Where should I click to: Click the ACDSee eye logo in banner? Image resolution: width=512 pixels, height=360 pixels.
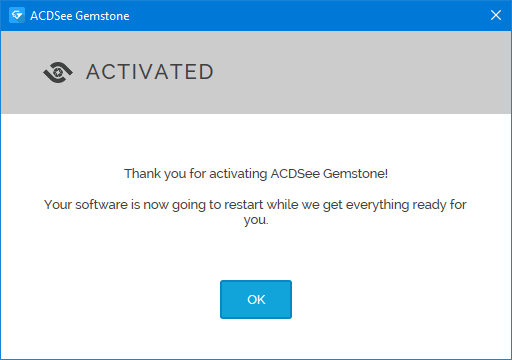coord(58,72)
